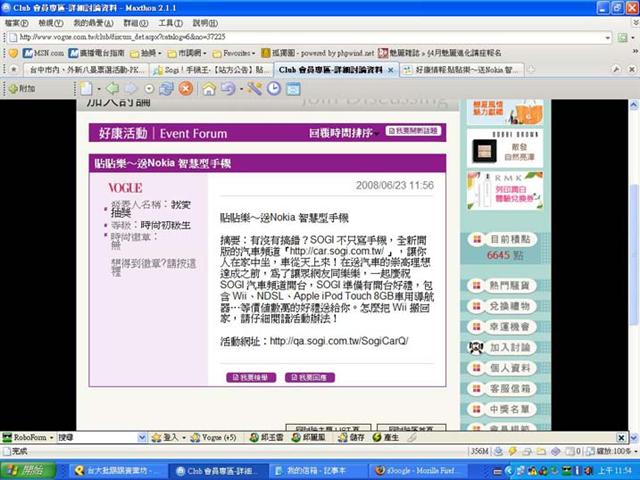
Task: Click the 附加 add-on icon
Action: pyautogui.click(x=22, y=88)
